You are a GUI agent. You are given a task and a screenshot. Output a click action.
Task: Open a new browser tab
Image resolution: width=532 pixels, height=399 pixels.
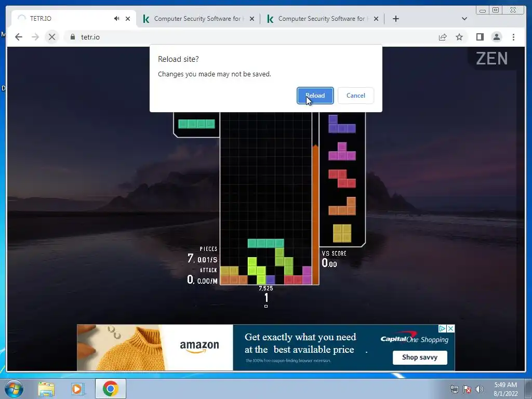395,19
